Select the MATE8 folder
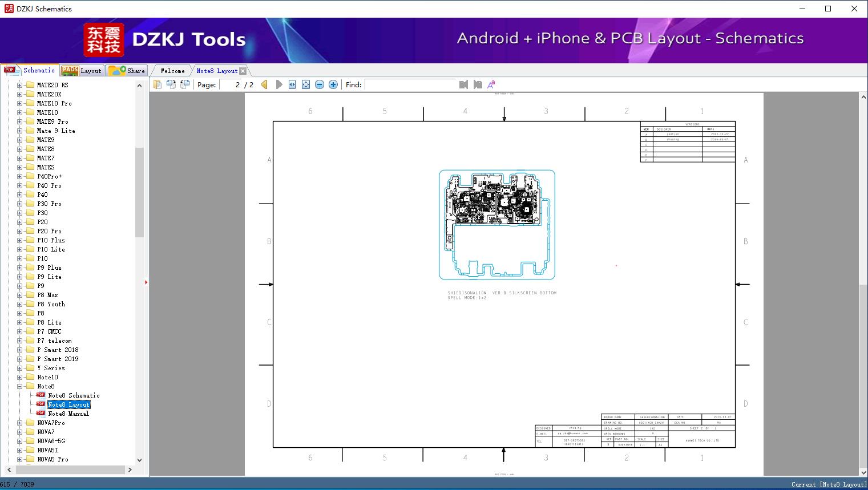The image size is (868, 490). point(46,149)
